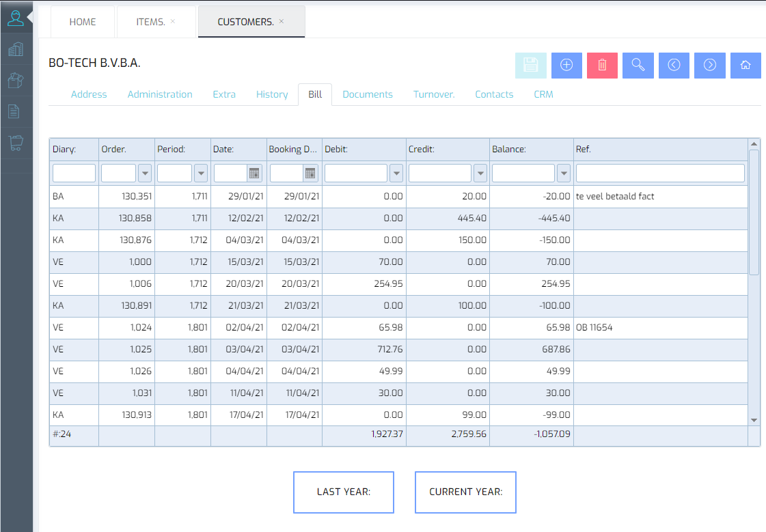Click the Debit filter input field

[356, 173]
